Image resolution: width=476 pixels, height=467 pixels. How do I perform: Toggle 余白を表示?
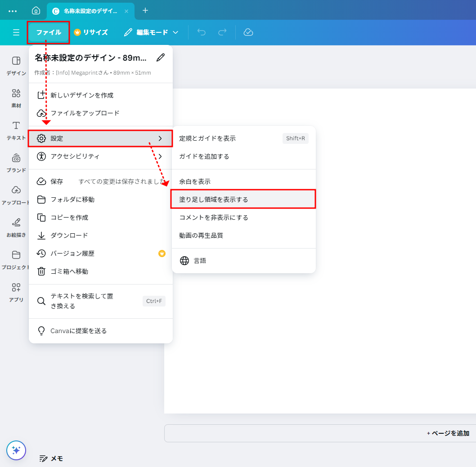[244, 181]
